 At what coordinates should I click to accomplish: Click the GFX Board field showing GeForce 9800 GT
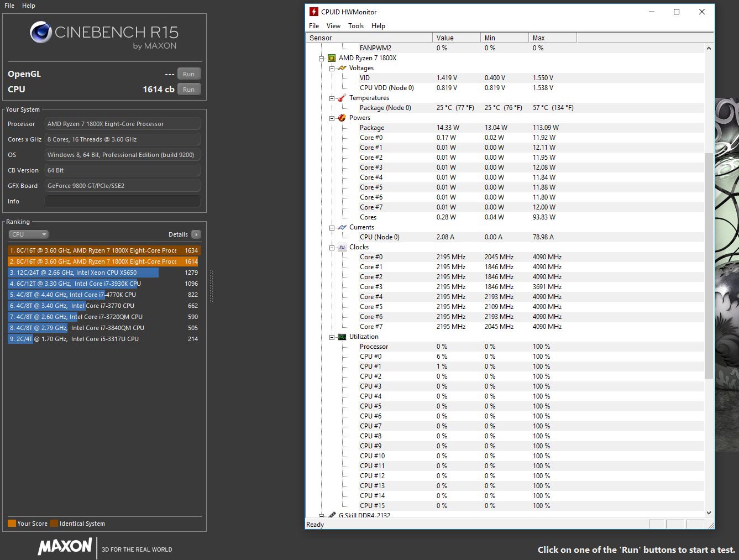pyautogui.click(x=123, y=186)
